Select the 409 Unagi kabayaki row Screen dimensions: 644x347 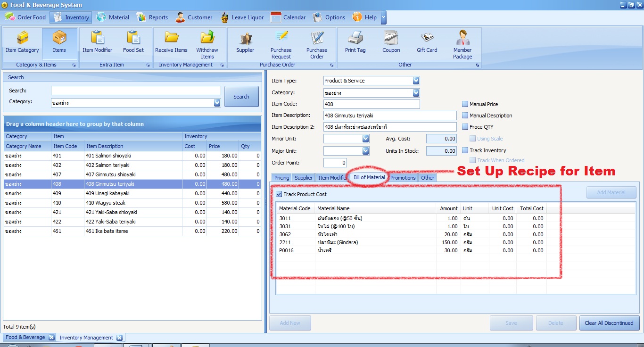tap(132, 193)
